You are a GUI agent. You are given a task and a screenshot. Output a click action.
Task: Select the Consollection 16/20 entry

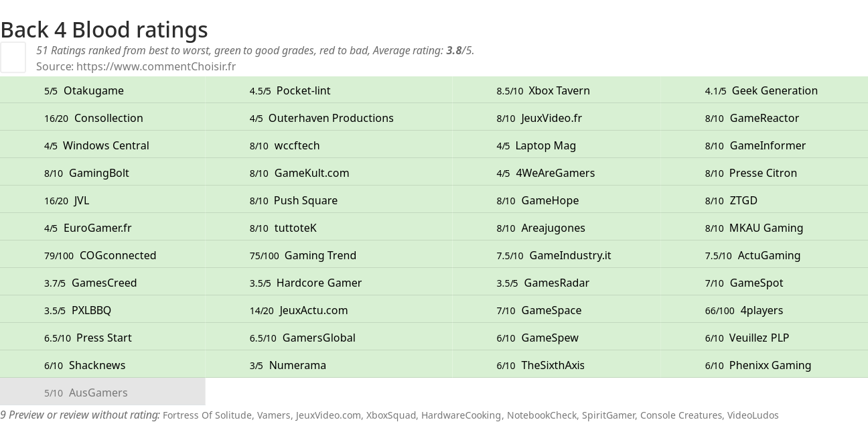tap(102, 118)
